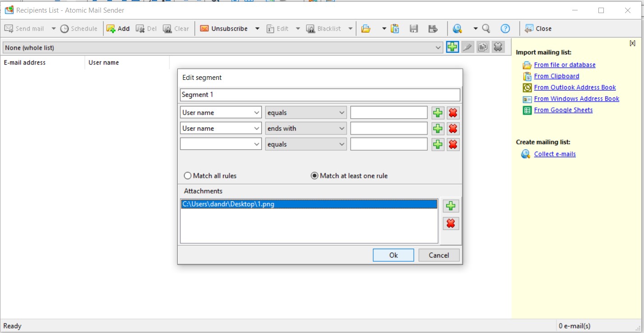644x333 pixels.
Task: Open first rule's equals condition dropdown
Action: [306, 113]
